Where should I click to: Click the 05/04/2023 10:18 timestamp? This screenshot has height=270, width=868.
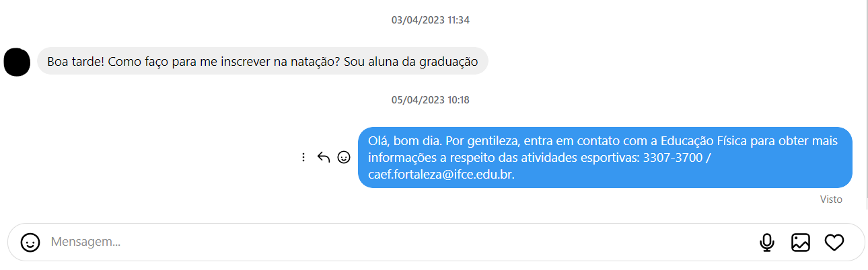(430, 100)
